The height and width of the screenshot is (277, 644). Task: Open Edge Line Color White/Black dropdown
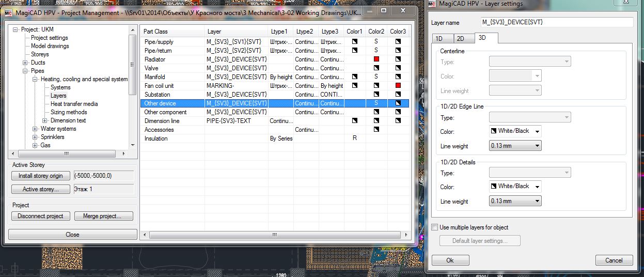[x=515, y=131]
